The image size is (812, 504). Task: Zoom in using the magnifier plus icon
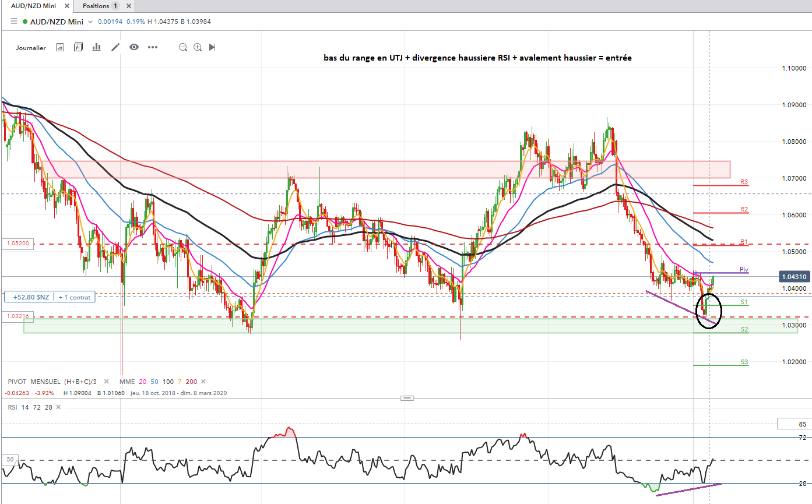pos(198,47)
